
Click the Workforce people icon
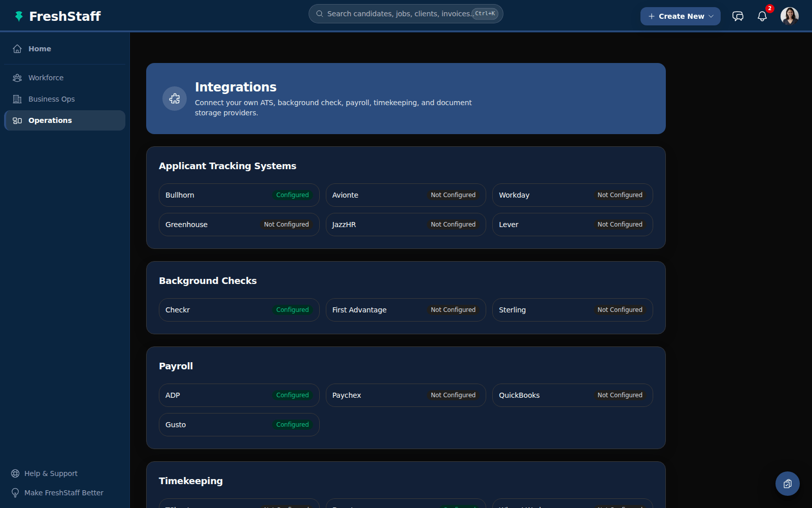(17, 78)
